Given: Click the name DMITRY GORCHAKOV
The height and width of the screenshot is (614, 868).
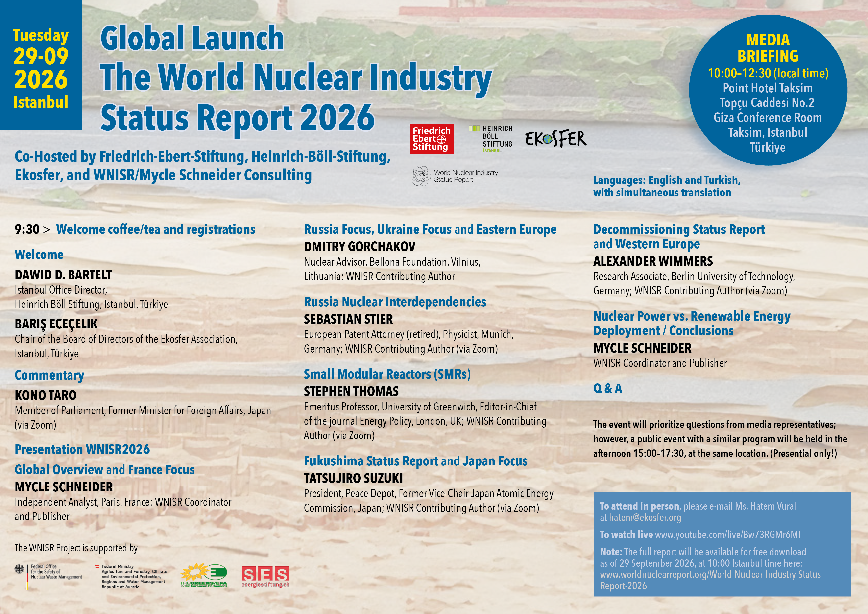Looking at the screenshot, I should 360,247.
